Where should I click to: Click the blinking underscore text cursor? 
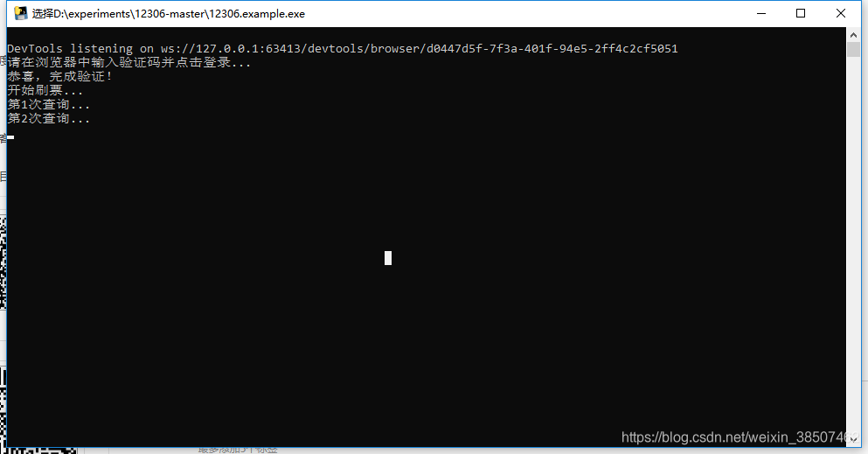(10, 137)
